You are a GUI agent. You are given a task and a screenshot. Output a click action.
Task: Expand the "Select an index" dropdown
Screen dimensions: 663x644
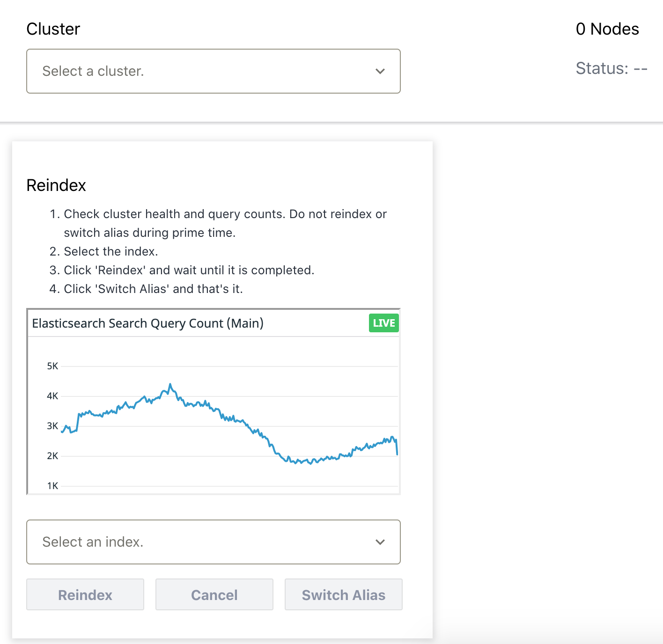pos(213,542)
